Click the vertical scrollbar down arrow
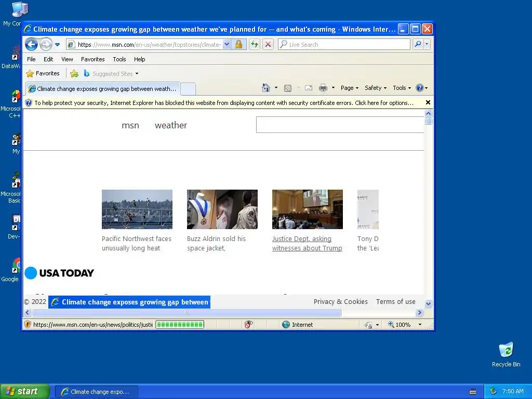This screenshot has height=399, width=532. click(428, 303)
